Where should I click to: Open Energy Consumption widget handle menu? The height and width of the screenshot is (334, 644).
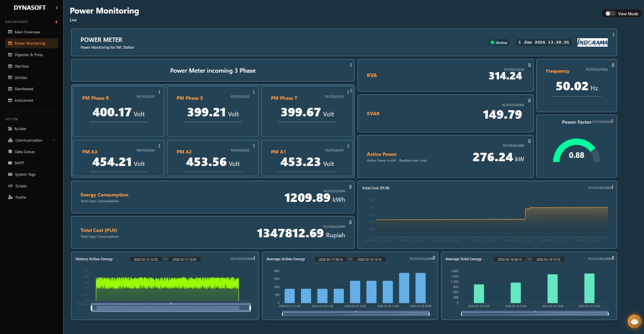pyautogui.click(x=351, y=187)
